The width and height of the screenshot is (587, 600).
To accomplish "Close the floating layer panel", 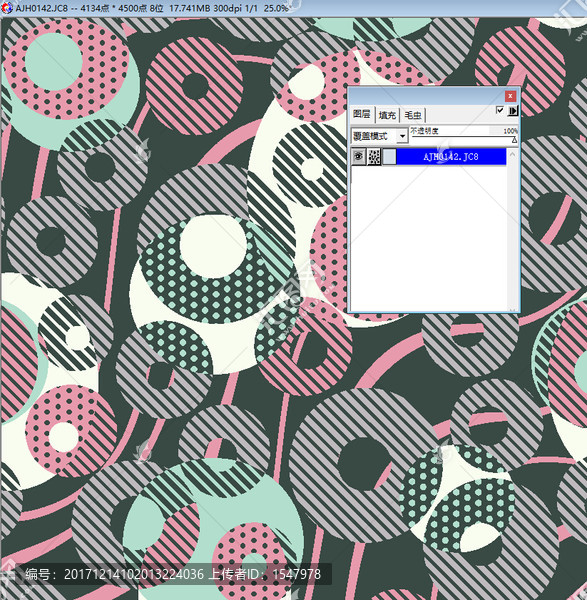I will [510, 96].
